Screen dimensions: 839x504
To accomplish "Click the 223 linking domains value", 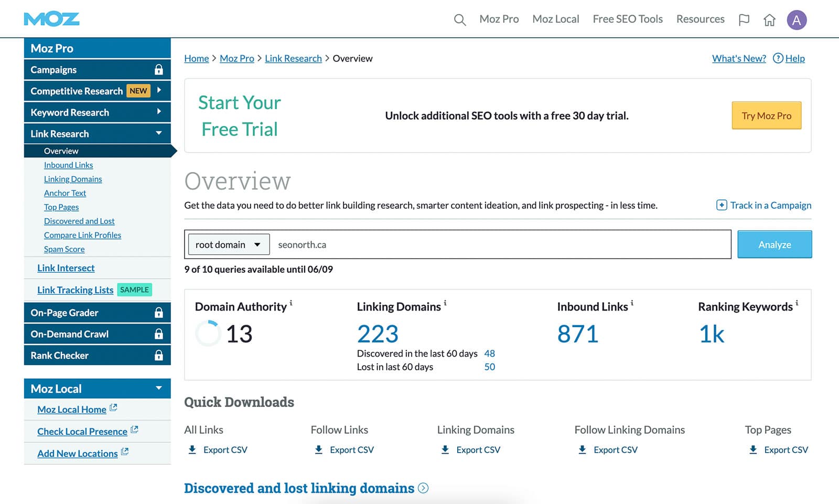I will [378, 334].
